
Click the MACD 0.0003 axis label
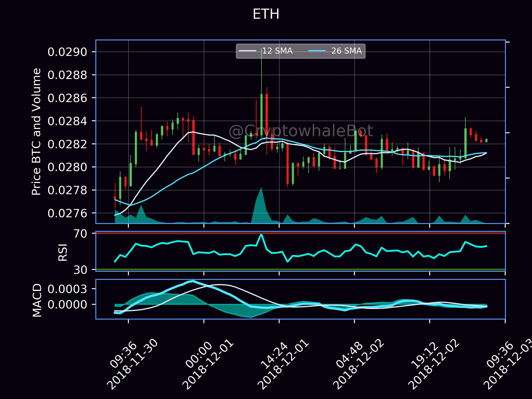click(x=67, y=289)
